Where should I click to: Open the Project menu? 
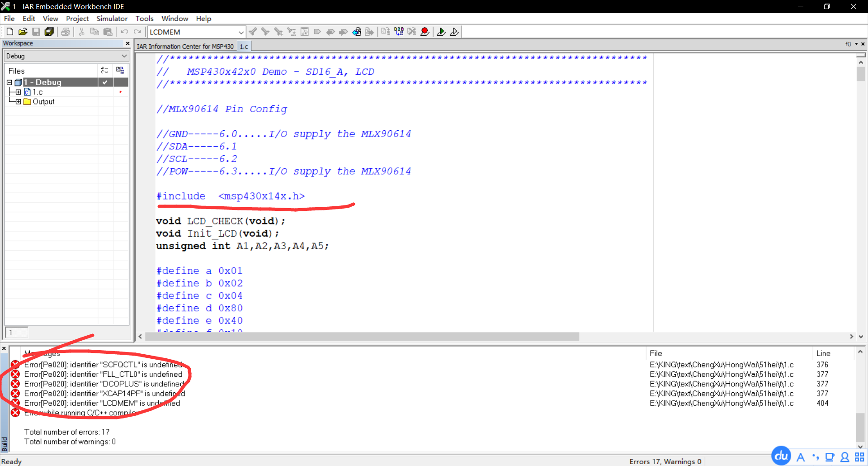click(x=77, y=19)
